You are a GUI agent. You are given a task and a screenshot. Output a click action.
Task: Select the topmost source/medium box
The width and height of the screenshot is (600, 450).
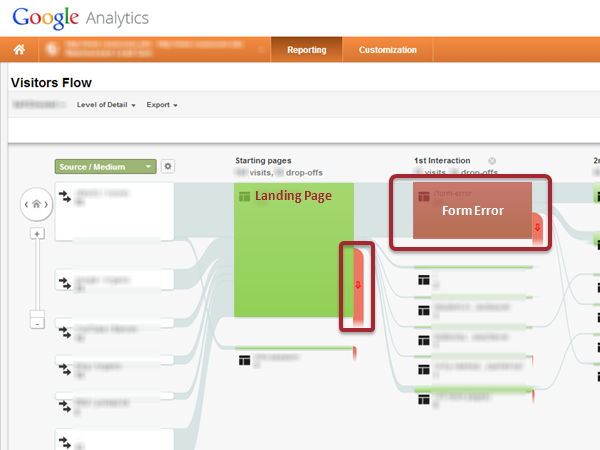tap(114, 212)
